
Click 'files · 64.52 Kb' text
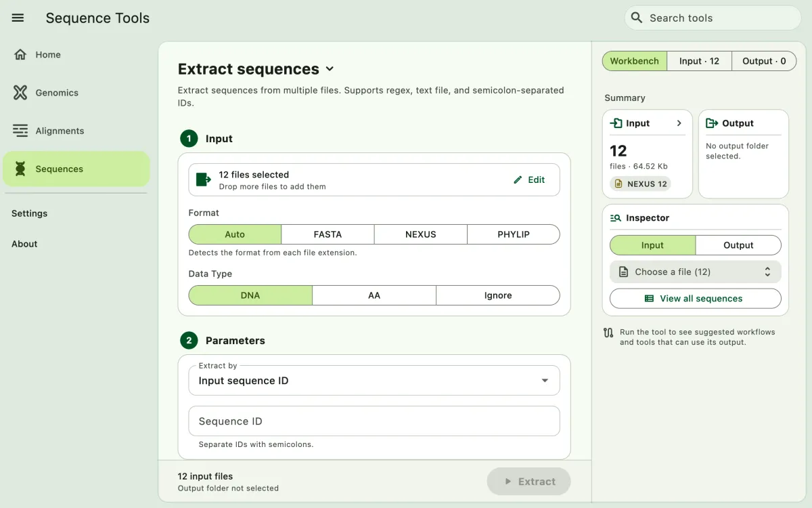click(639, 166)
